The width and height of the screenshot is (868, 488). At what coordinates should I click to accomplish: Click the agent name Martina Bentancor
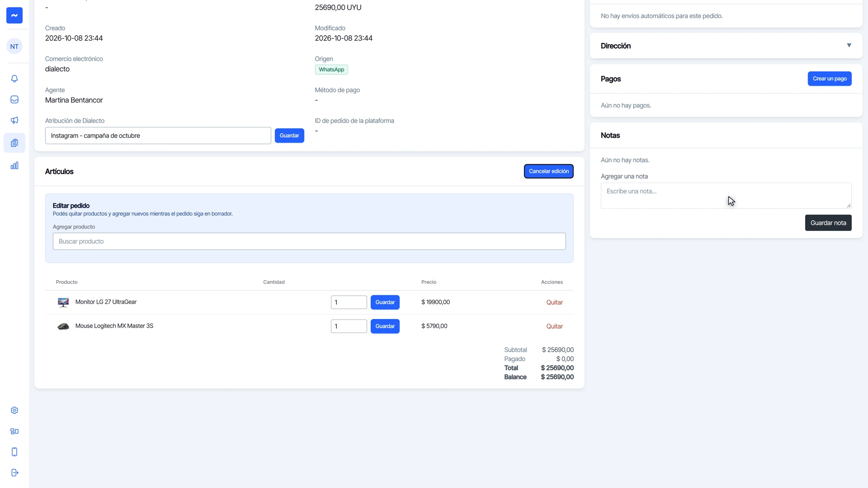[x=74, y=100]
